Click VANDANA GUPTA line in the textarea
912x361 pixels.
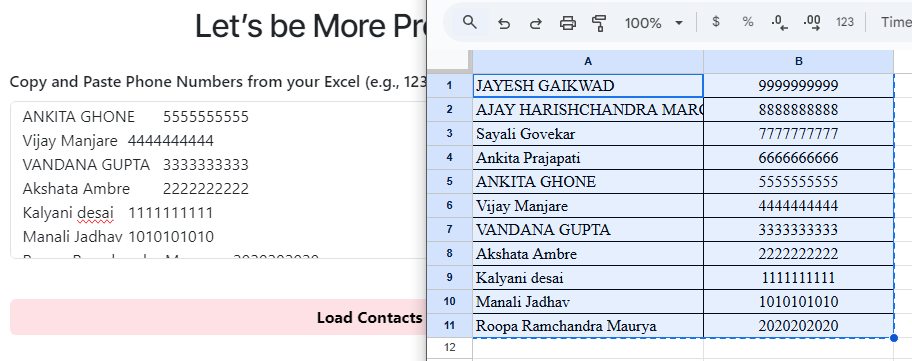136,165
